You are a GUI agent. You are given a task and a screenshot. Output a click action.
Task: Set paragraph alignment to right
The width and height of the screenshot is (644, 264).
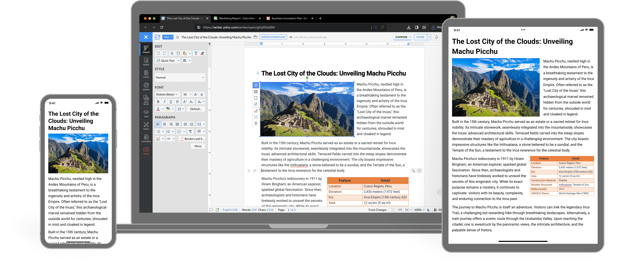[171, 124]
